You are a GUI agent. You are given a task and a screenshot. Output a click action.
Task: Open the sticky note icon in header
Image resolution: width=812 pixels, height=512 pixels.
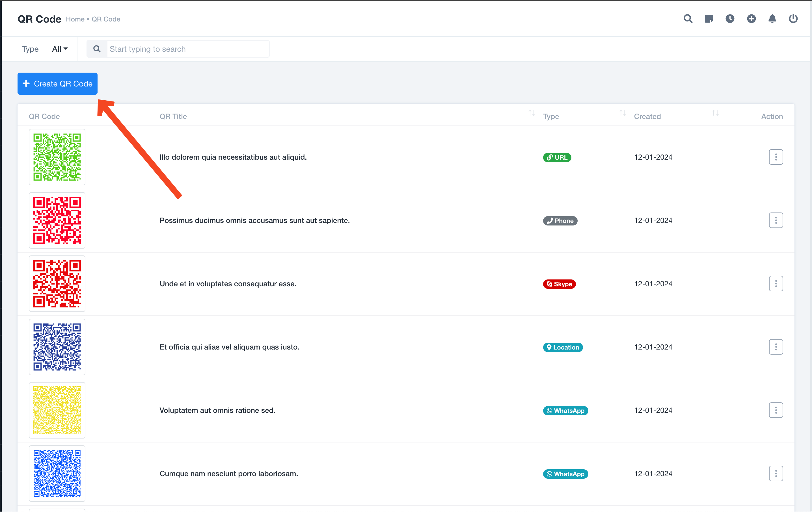tap(709, 19)
